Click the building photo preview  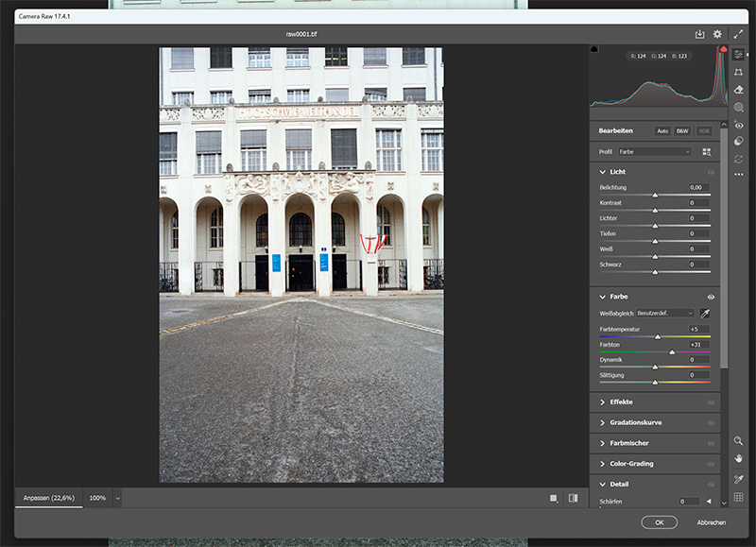click(x=301, y=265)
